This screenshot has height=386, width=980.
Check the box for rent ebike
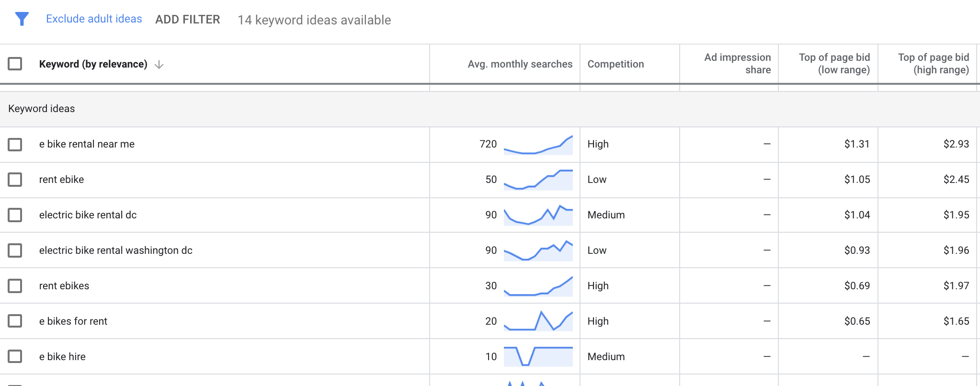click(x=15, y=180)
